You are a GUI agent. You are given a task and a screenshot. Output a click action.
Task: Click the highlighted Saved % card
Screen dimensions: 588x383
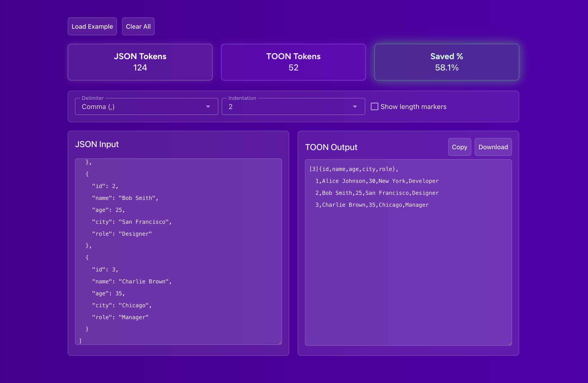coord(446,62)
